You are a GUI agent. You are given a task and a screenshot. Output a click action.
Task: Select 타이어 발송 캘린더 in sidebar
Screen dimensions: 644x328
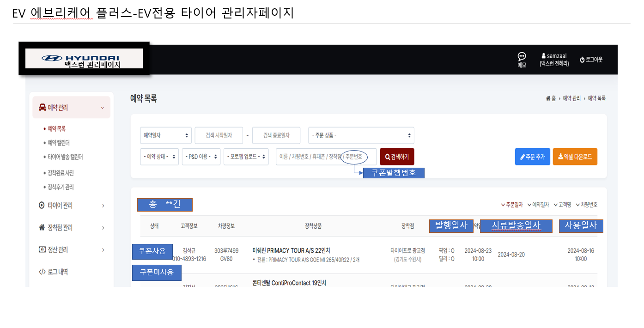65,157
